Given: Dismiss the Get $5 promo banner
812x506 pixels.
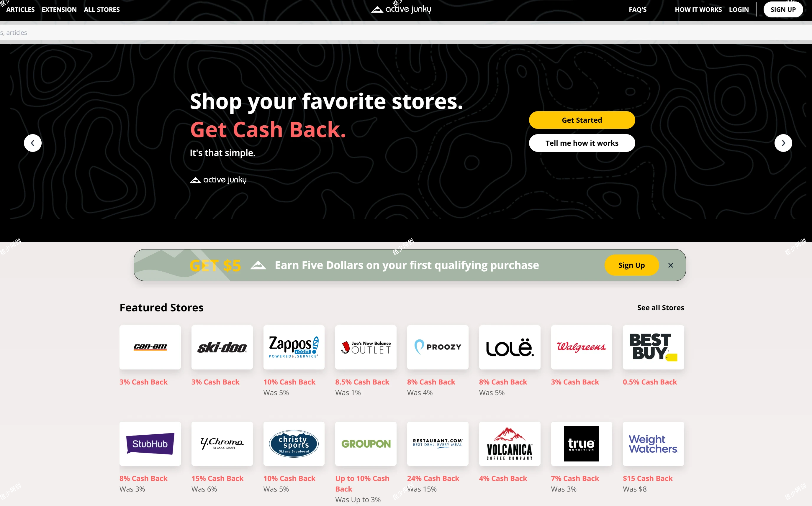Looking at the screenshot, I should [670, 265].
